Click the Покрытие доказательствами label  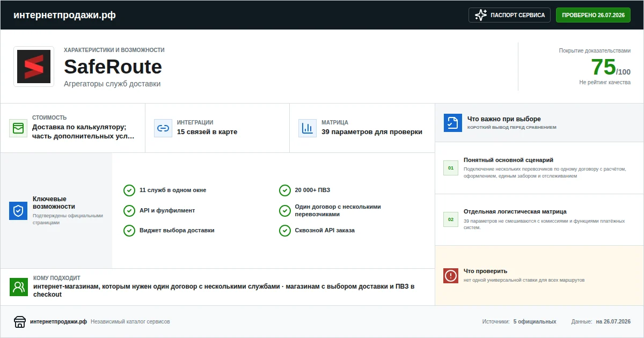click(595, 50)
